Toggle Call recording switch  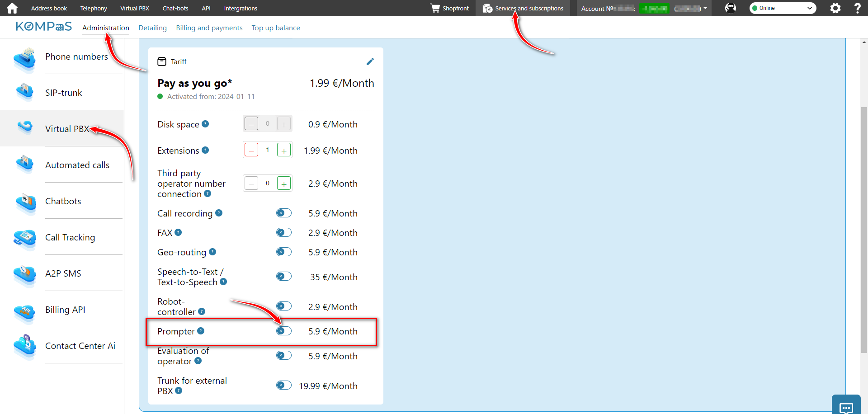(x=284, y=213)
